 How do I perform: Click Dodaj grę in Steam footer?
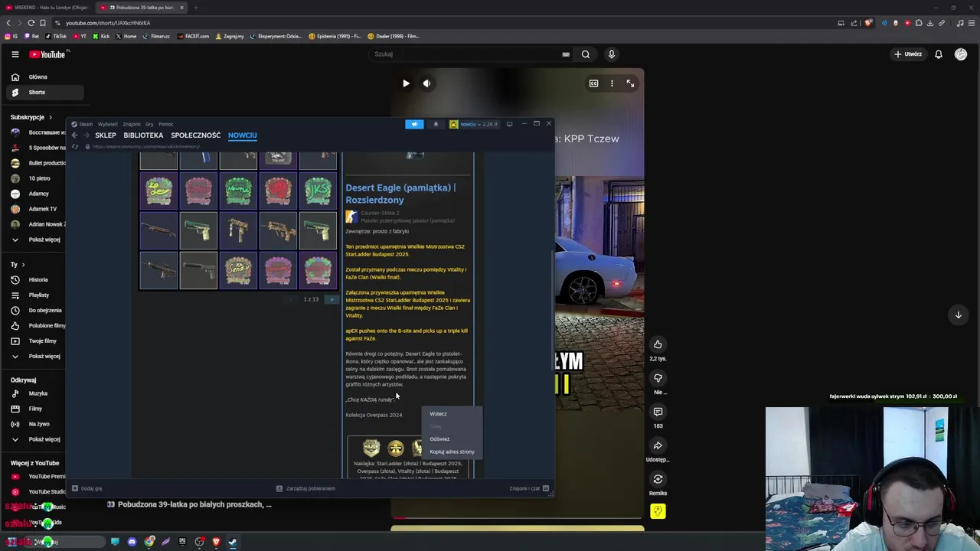[x=87, y=488]
